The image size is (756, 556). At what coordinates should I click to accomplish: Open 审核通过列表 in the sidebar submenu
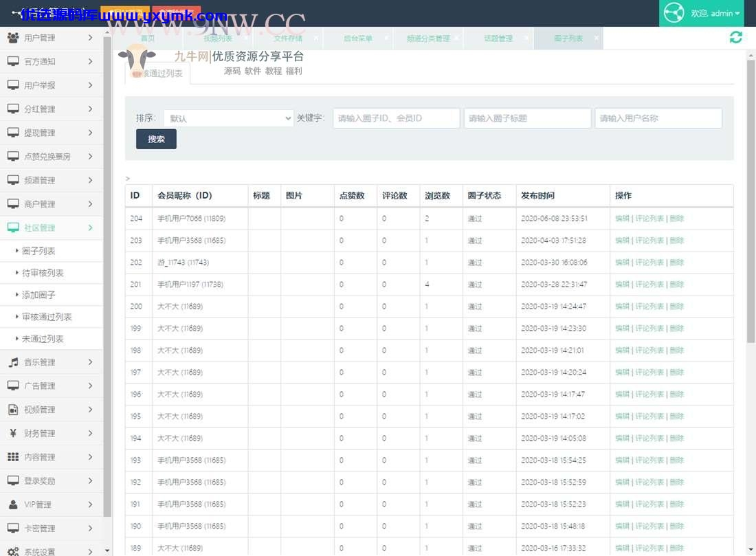(x=47, y=317)
